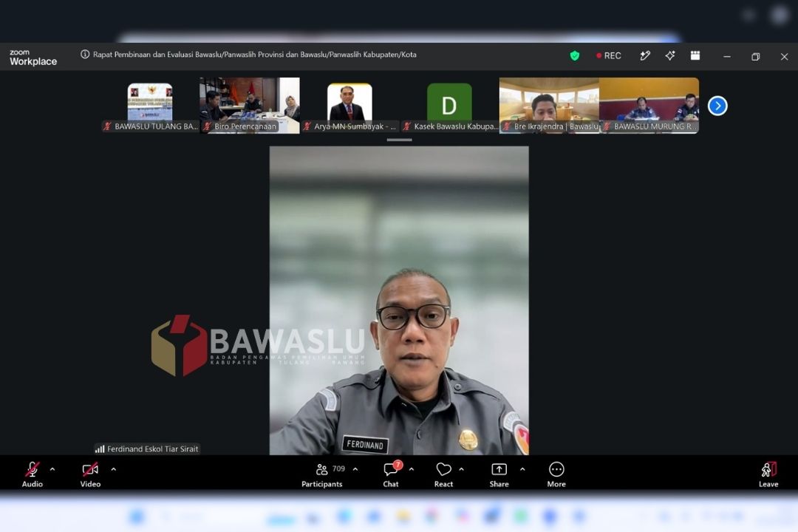Open meeting information icon beside title
The height and width of the screenshot is (532, 798).
85,55
